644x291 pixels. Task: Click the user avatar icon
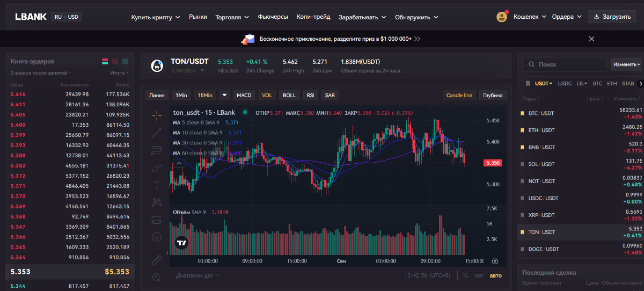click(502, 17)
